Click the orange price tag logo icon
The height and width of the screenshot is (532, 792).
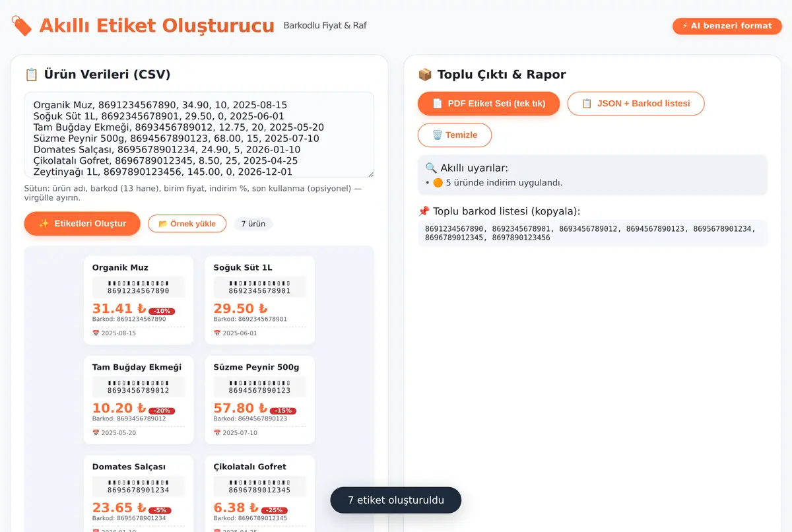pyautogui.click(x=22, y=26)
